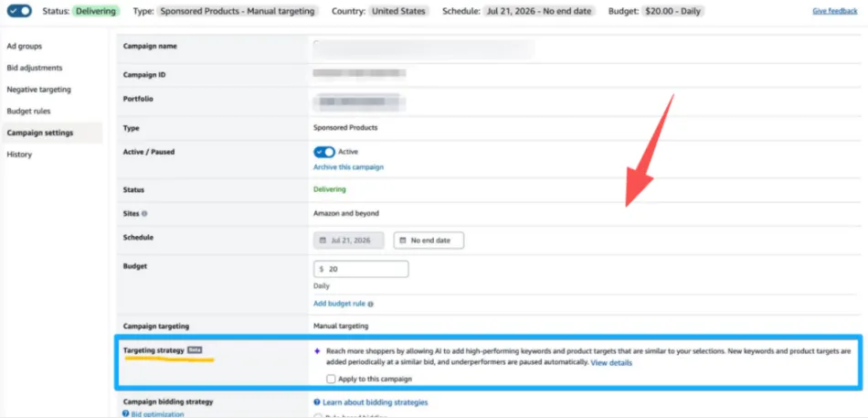The image size is (868, 418).
Task: Click the calendar icon in start date field
Action: tap(323, 241)
